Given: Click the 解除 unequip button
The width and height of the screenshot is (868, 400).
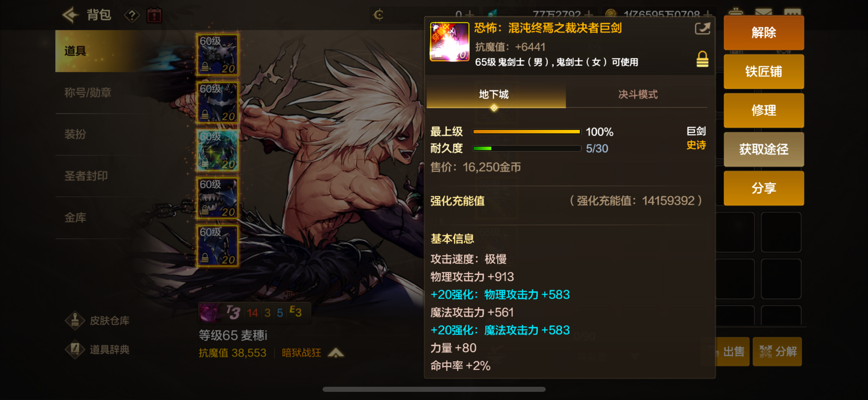Looking at the screenshot, I should tap(763, 33).
